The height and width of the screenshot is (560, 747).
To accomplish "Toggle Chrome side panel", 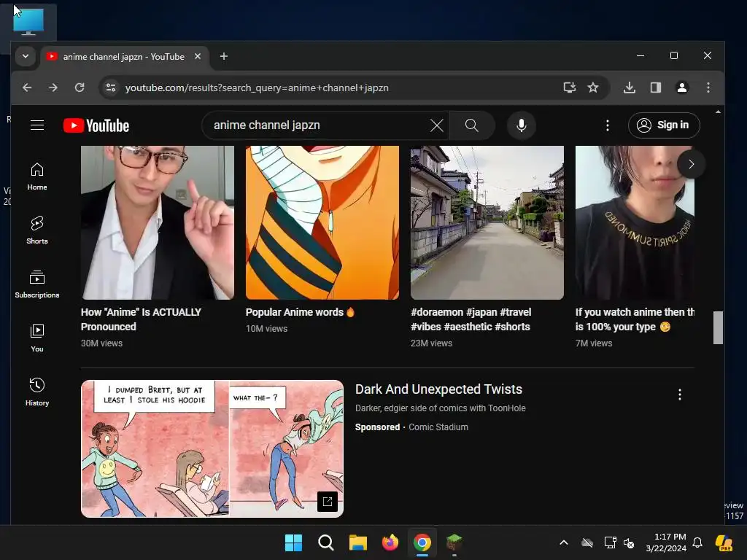I will tap(656, 87).
